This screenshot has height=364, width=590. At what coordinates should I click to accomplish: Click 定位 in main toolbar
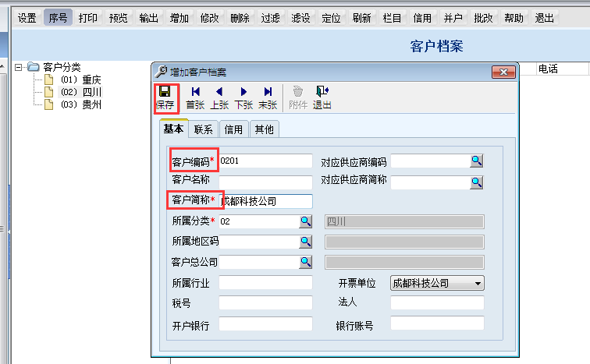pyautogui.click(x=331, y=18)
